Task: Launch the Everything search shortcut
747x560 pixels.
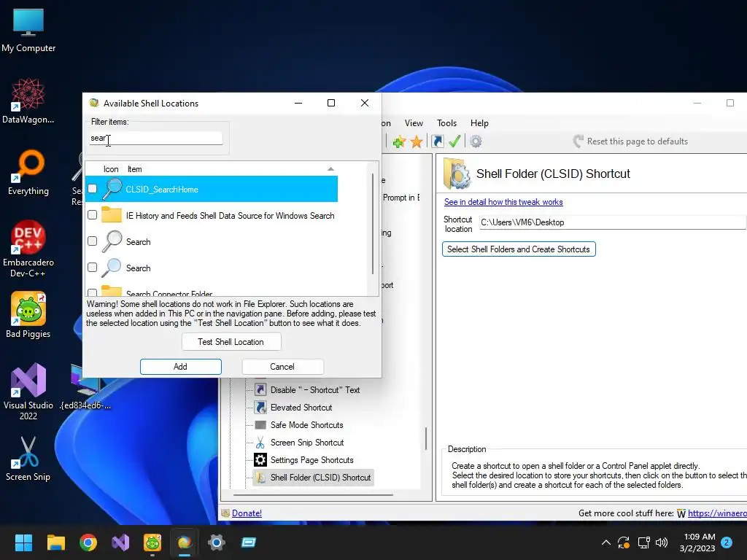Action: (x=28, y=172)
